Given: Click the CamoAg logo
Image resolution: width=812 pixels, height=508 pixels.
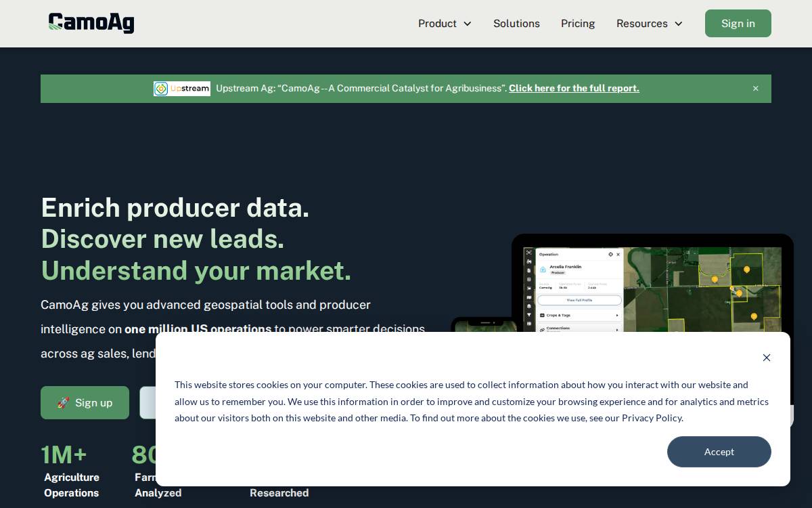Looking at the screenshot, I should click(x=91, y=23).
